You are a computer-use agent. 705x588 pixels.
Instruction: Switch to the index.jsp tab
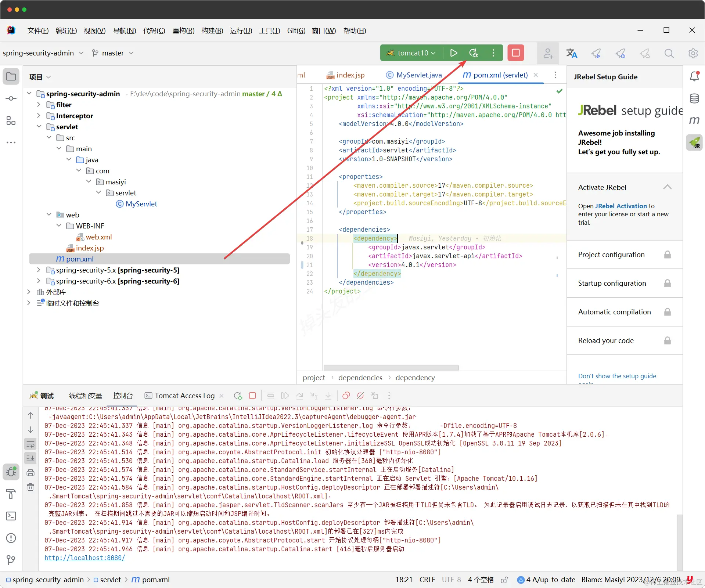point(346,75)
